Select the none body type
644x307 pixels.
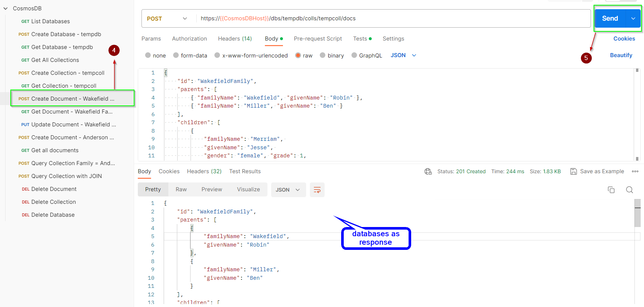click(x=148, y=55)
